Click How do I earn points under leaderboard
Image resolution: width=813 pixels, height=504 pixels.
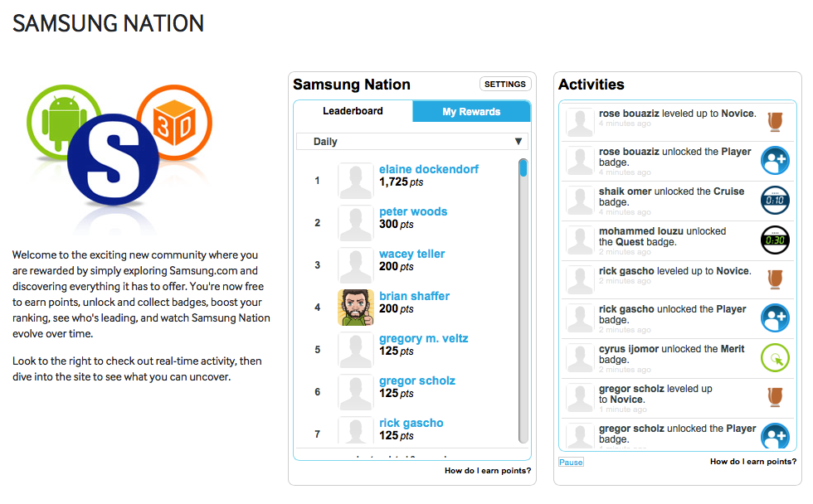click(x=488, y=470)
